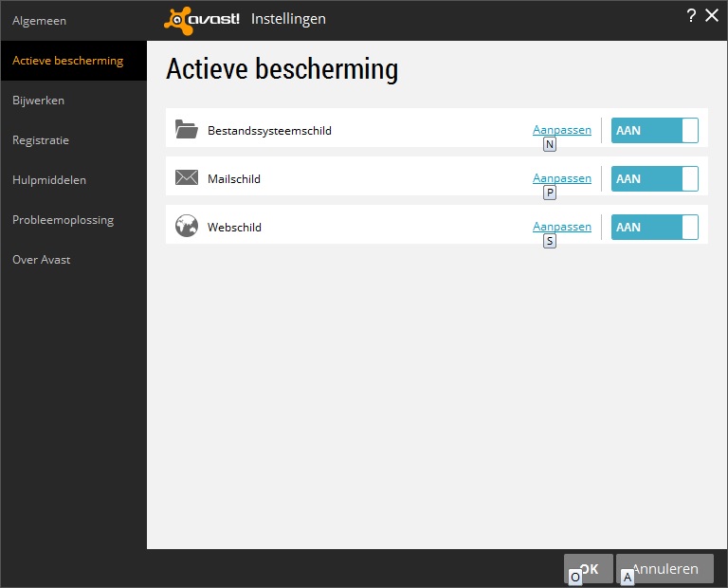The image size is (728, 588).
Task: Open Aanpassen link for Mailschild
Action: [562, 178]
